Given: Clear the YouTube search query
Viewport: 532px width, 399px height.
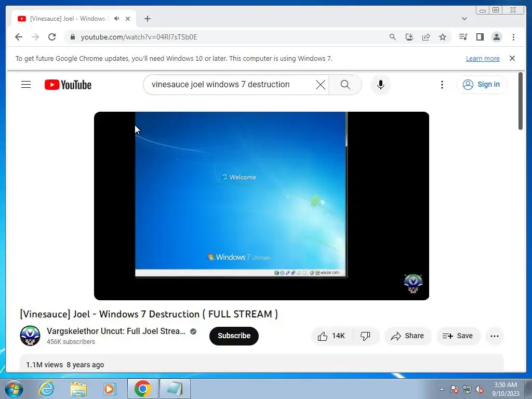Looking at the screenshot, I should [320, 85].
